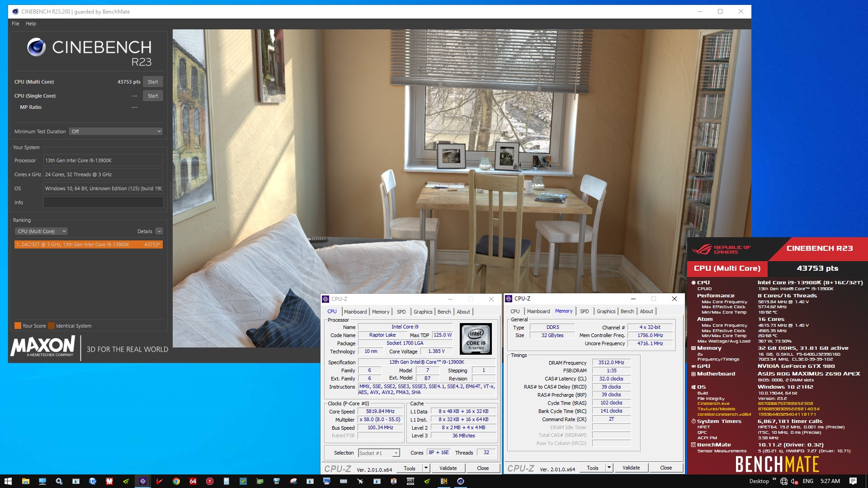Click the Identical System legend box
868x488 pixels.
[x=51, y=325]
